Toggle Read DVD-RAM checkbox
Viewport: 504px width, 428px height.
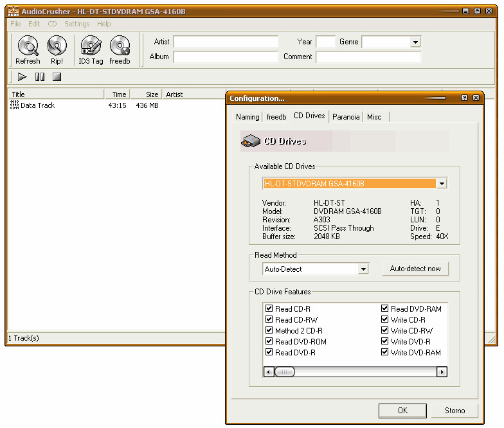[x=384, y=308]
